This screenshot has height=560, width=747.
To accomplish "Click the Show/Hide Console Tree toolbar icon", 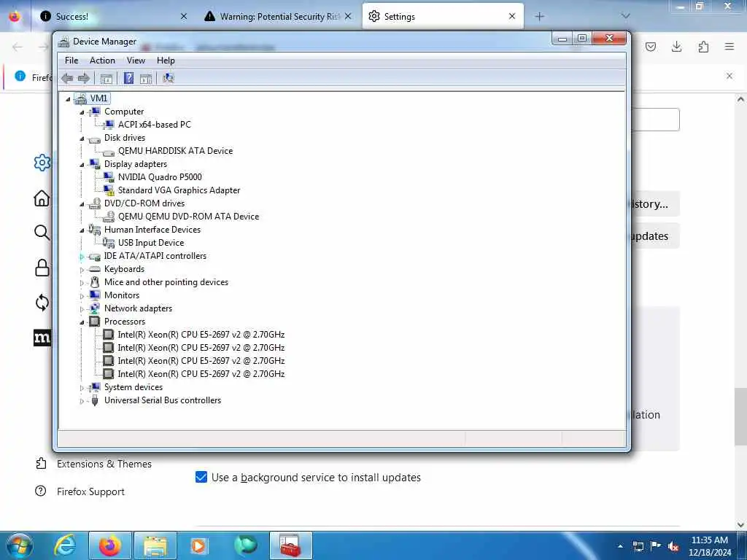I will coord(107,79).
